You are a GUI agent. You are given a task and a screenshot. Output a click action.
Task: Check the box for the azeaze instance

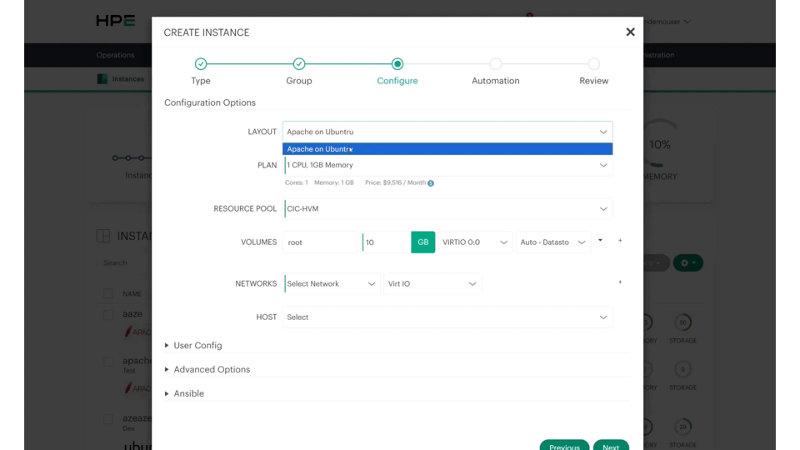pyautogui.click(x=108, y=419)
